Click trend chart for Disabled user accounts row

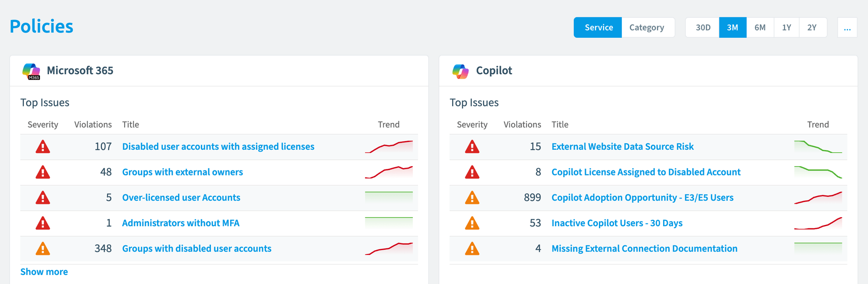[x=389, y=147]
